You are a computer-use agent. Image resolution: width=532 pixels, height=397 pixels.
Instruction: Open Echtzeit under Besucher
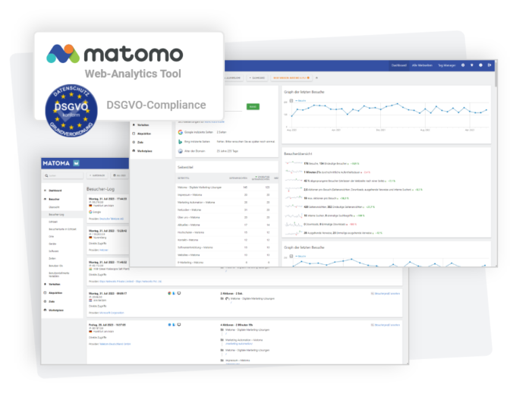click(x=53, y=222)
